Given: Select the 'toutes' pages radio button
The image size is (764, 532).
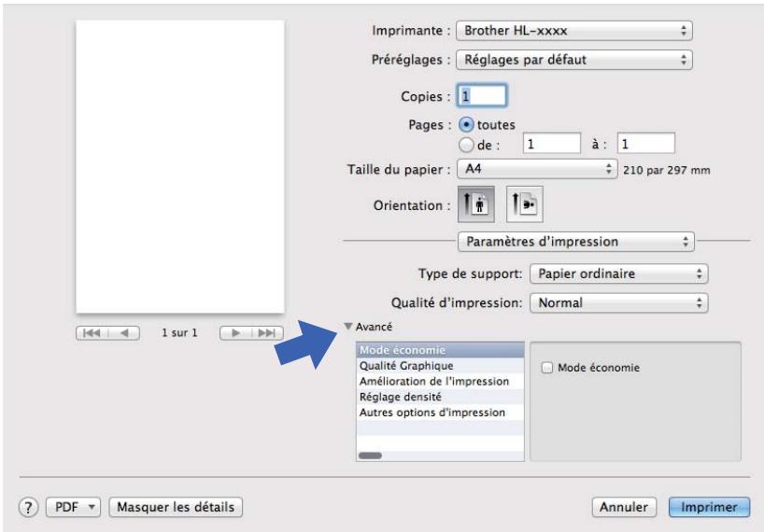Looking at the screenshot, I should coord(466,125).
